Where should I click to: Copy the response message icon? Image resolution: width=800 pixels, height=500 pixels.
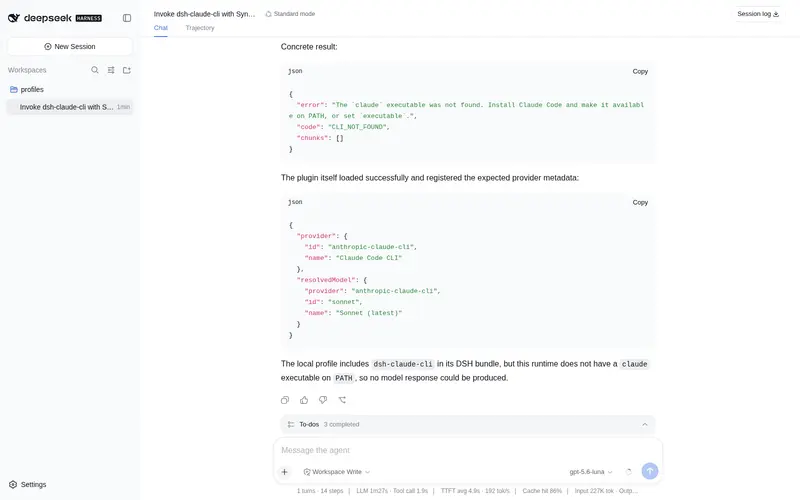(x=285, y=400)
